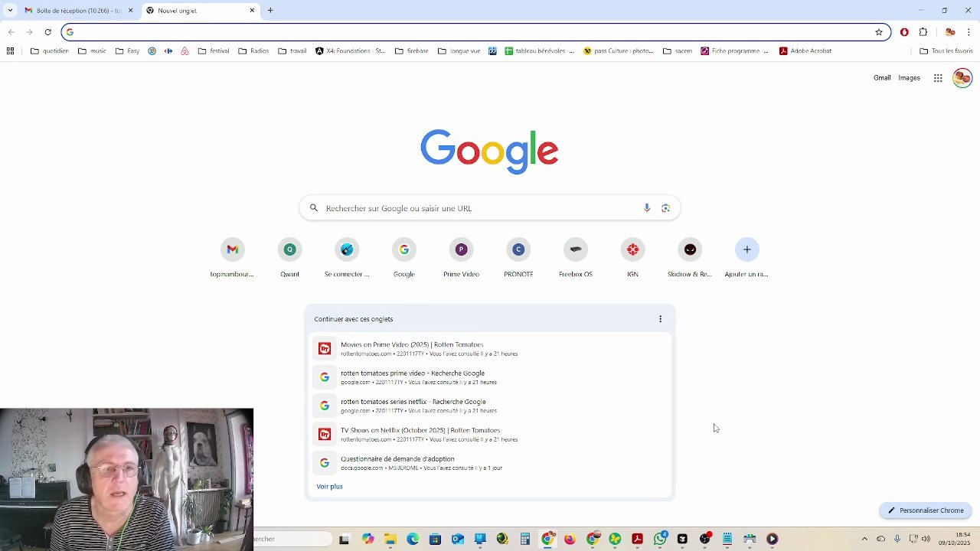Show hidden system tray icons
Viewport: 980px width, 551px height.
coord(864,539)
